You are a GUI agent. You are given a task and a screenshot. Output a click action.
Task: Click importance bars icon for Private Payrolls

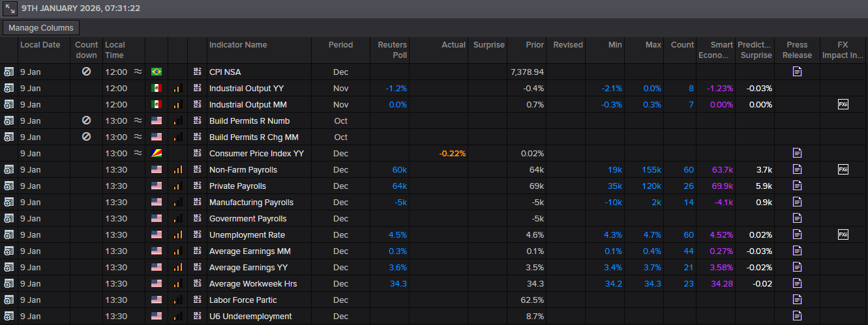point(177,186)
